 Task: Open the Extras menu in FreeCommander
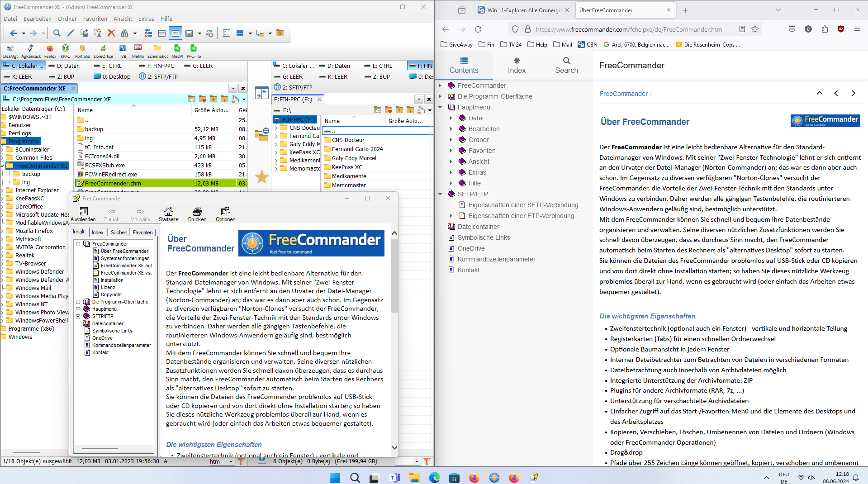146,19
